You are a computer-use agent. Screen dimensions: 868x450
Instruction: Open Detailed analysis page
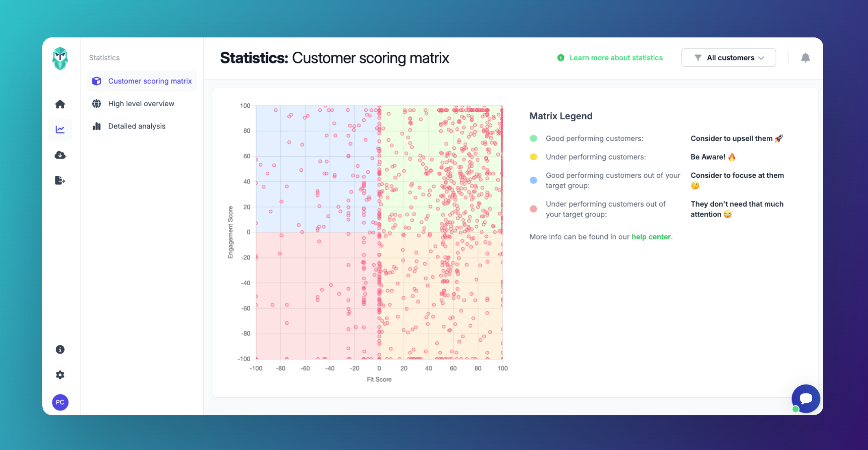(x=137, y=126)
